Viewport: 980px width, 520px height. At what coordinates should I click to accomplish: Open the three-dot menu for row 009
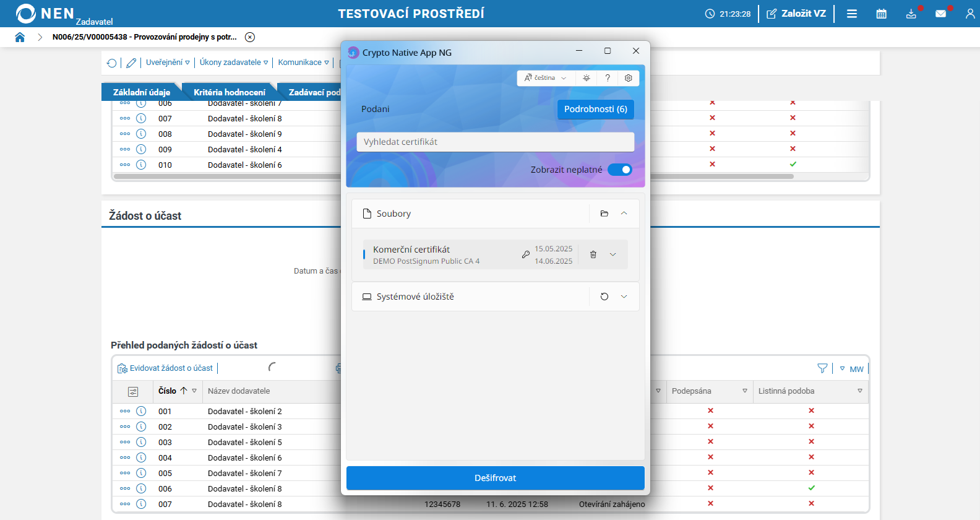[125, 149]
